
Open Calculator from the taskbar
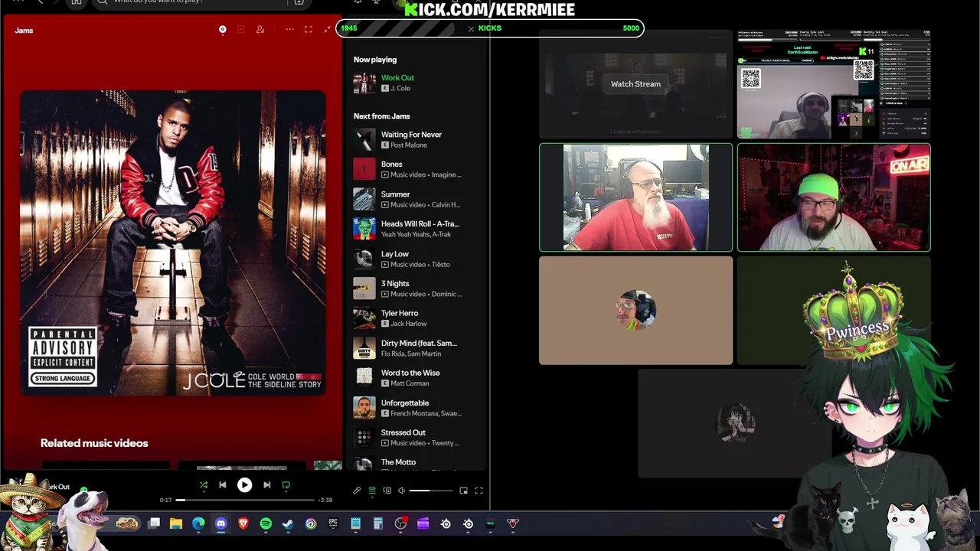pos(377,523)
